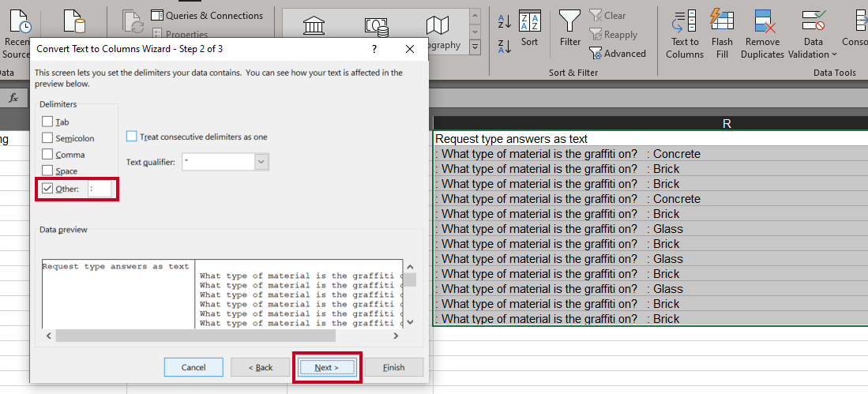Viewport: 868px width, 394px height.
Task: Open the Data Validation tool
Action: [x=813, y=34]
